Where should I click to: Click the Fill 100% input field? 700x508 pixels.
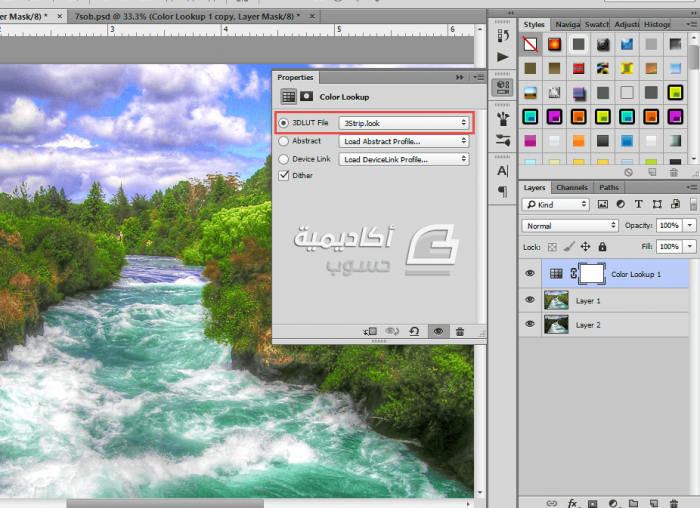pos(669,246)
